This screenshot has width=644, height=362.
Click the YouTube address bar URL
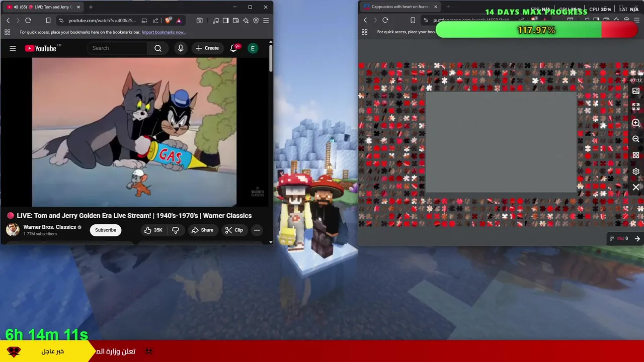[102, 21]
